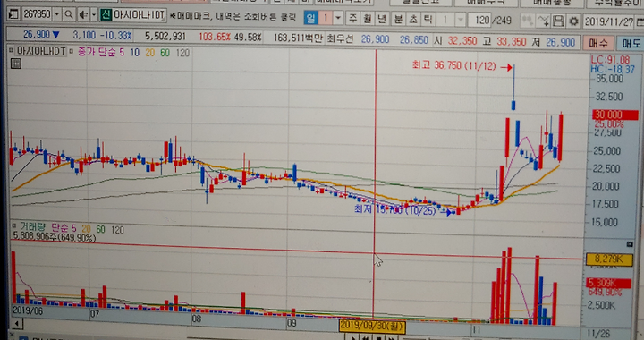Expand the stock code dropdown arrow
Image resolution: width=644 pixels, height=340 pixels.
pyautogui.click(x=56, y=15)
